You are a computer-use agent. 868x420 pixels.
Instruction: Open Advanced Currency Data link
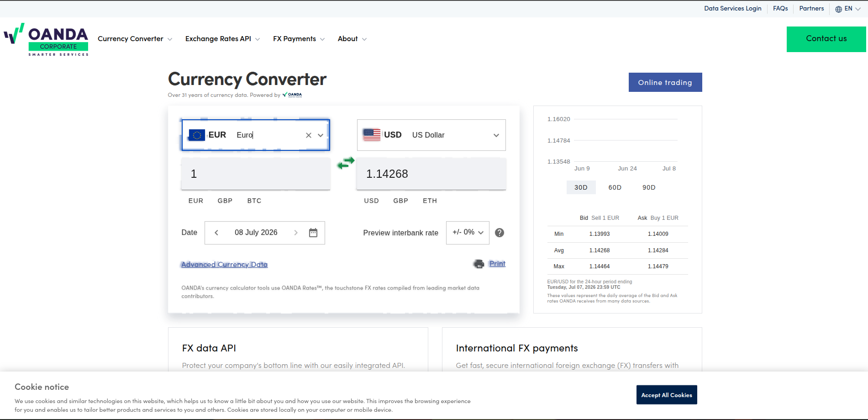pyautogui.click(x=224, y=265)
